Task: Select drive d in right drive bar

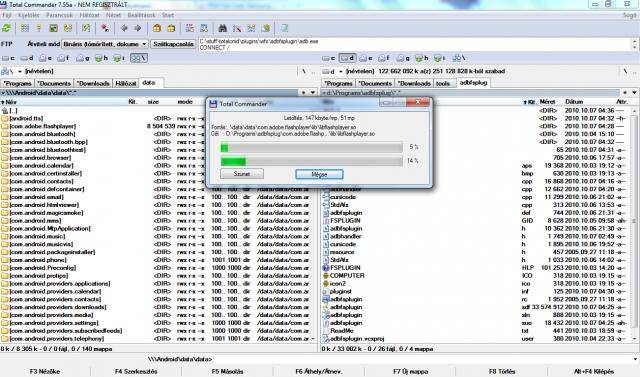Action: [347, 58]
